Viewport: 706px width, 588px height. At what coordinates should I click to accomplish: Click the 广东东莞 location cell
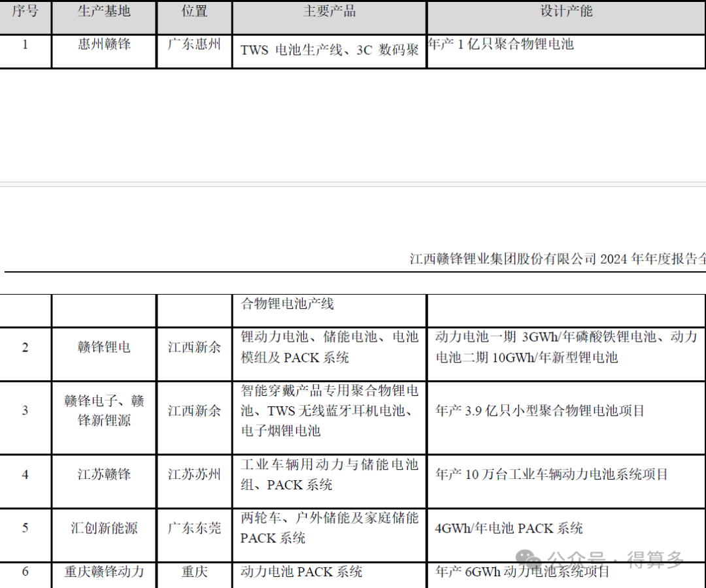click(x=194, y=535)
